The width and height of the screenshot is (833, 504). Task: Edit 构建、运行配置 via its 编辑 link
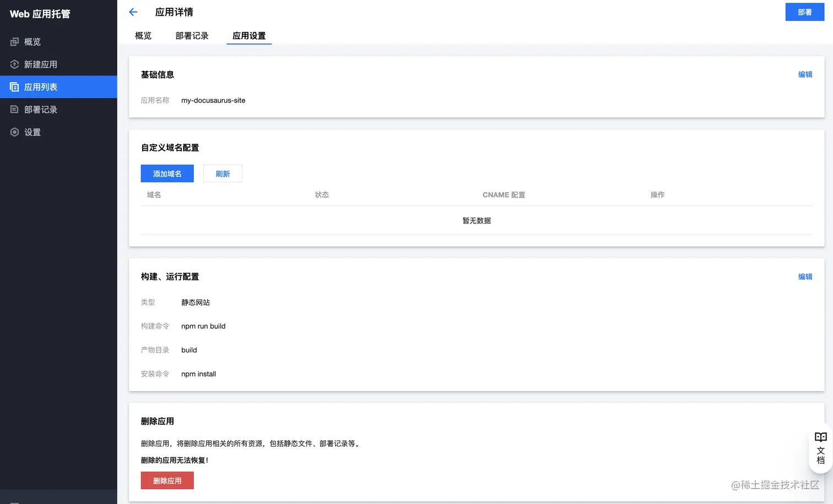[805, 277]
